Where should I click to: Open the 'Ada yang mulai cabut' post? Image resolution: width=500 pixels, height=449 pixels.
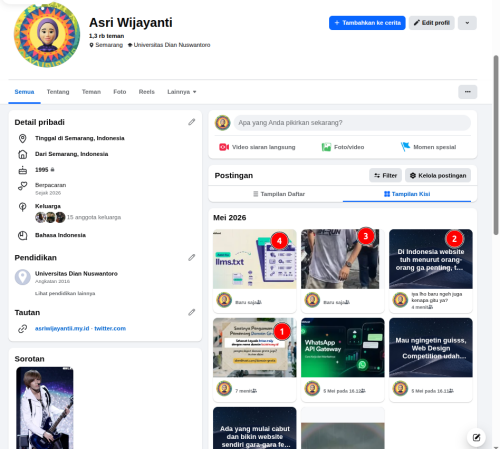[255, 428]
